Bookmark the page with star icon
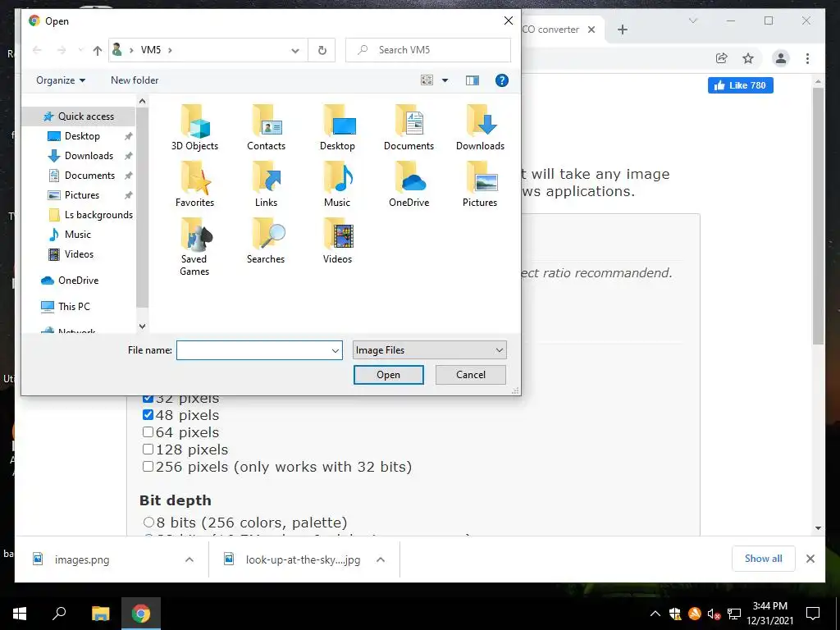Viewport: 840px width, 630px height. [x=748, y=58]
